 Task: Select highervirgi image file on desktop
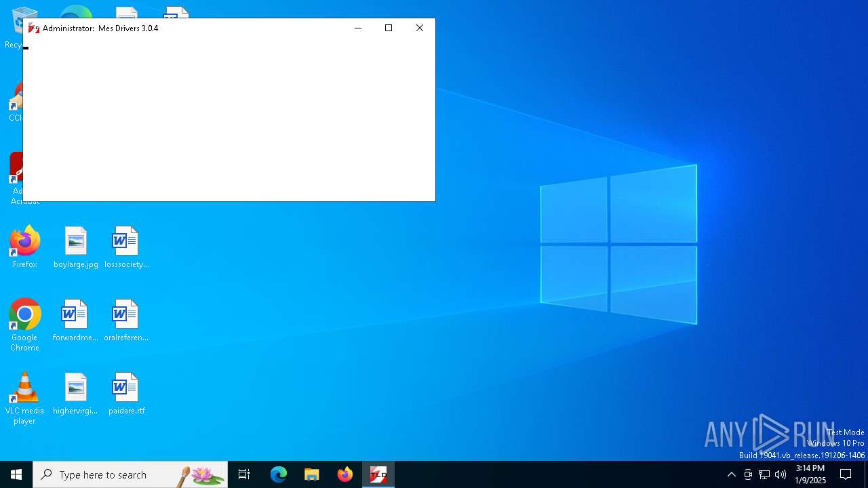pyautogui.click(x=76, y=394)
